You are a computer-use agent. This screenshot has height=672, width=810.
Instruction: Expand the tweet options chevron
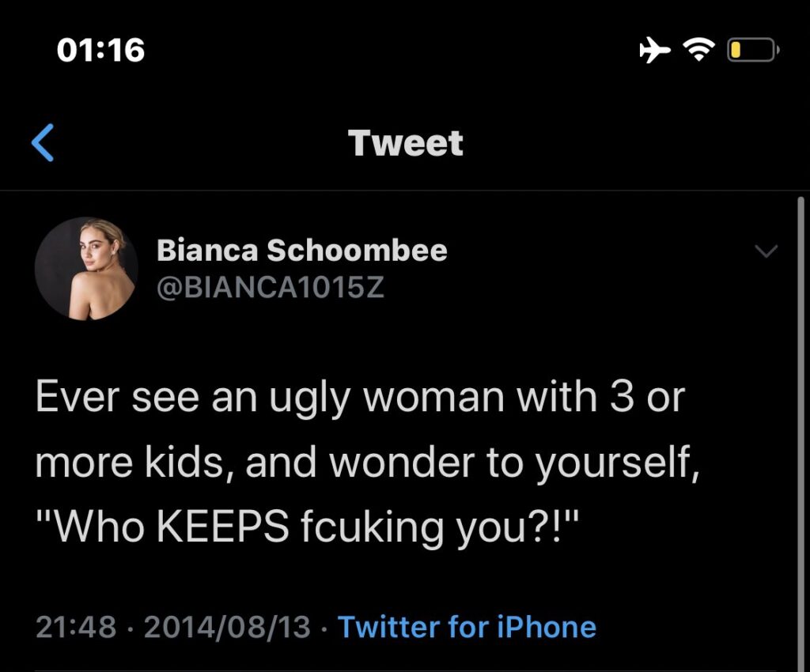[766, 251]
